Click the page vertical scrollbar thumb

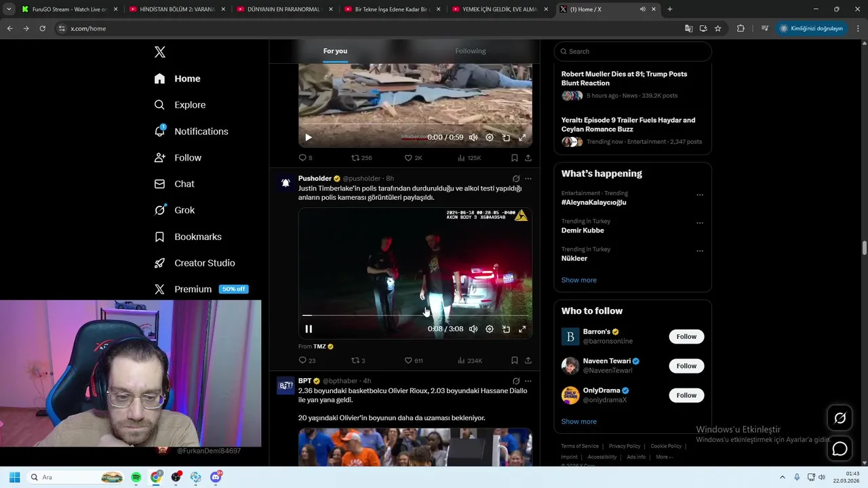click(x=864, y=247)
